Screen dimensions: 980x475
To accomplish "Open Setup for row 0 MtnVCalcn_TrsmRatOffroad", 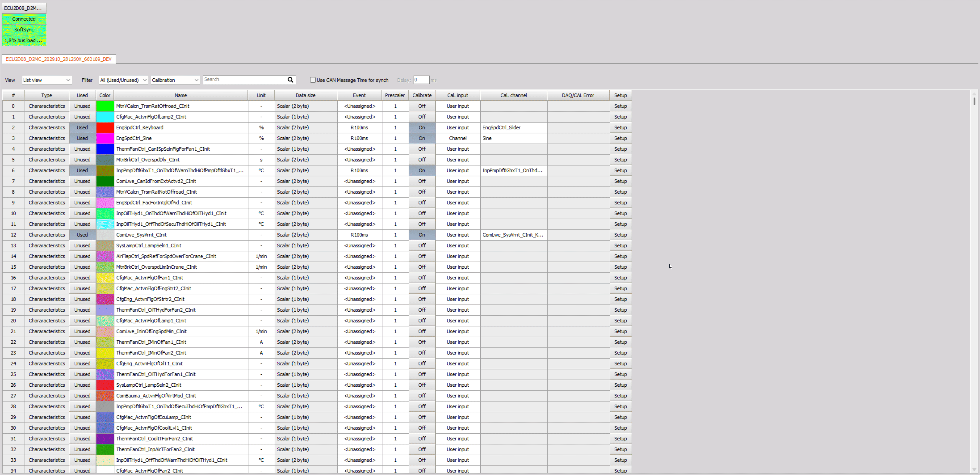I will (620, 106).
